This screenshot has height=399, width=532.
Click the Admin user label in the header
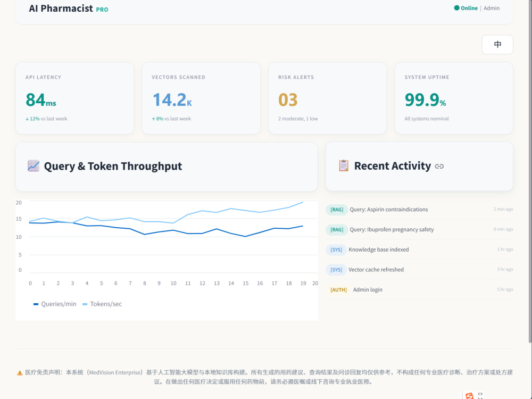[491, 8]
